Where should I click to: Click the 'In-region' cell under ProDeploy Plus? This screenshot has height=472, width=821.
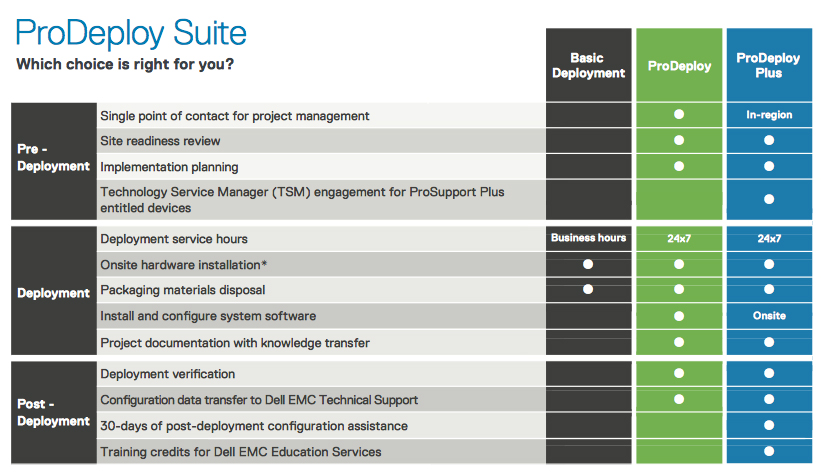pos(769,115)
